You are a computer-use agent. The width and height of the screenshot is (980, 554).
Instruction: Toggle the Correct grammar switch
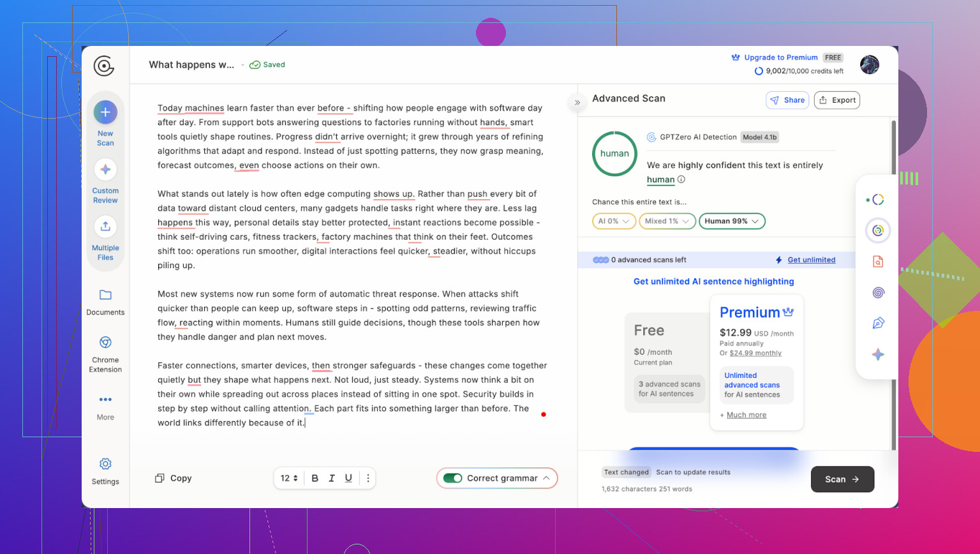(x=452, y=478)
